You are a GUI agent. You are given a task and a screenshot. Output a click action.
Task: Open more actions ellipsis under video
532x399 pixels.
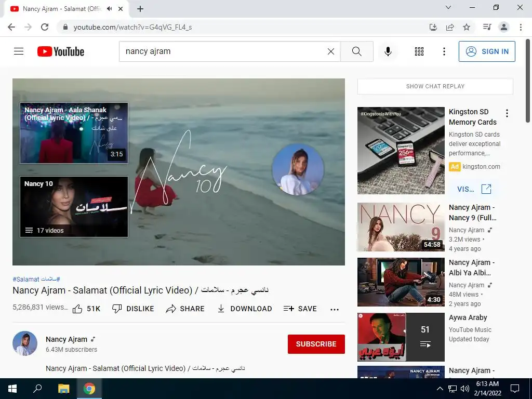click(335, 309)
